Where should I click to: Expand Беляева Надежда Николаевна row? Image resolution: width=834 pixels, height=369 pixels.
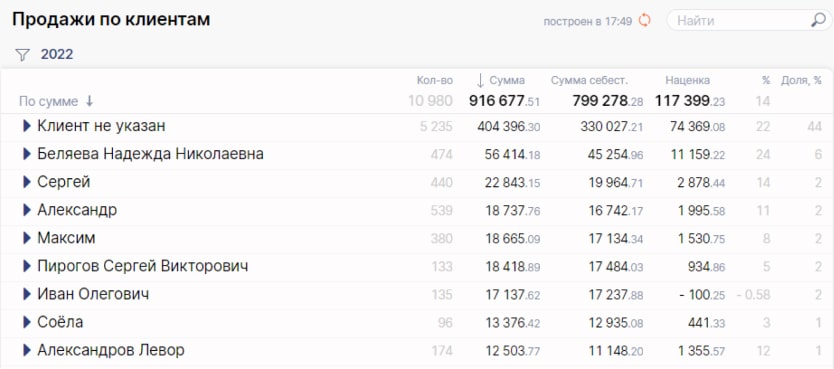tap(27, 154)
